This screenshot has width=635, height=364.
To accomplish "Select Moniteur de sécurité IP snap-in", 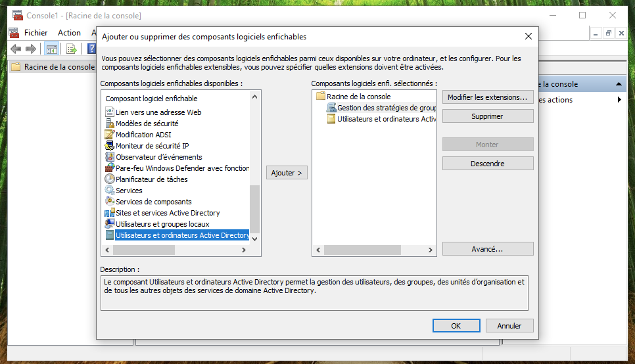I will [152, 146].
